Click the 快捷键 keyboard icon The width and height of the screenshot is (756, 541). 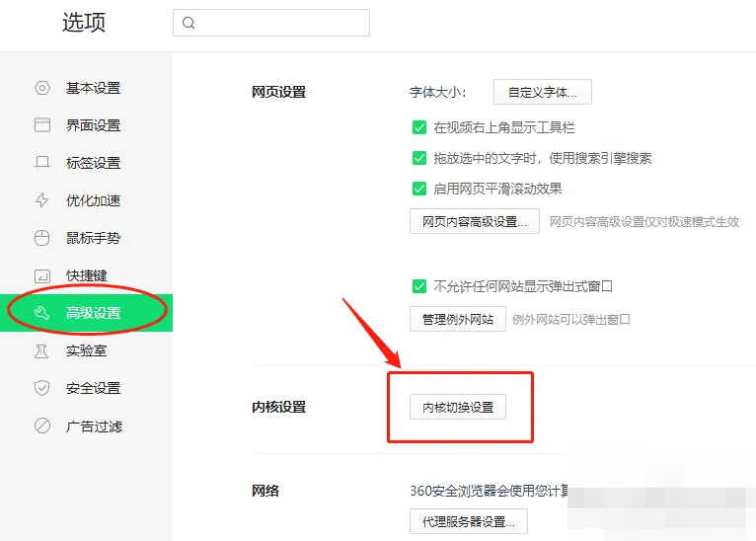(x=42, y=275)
